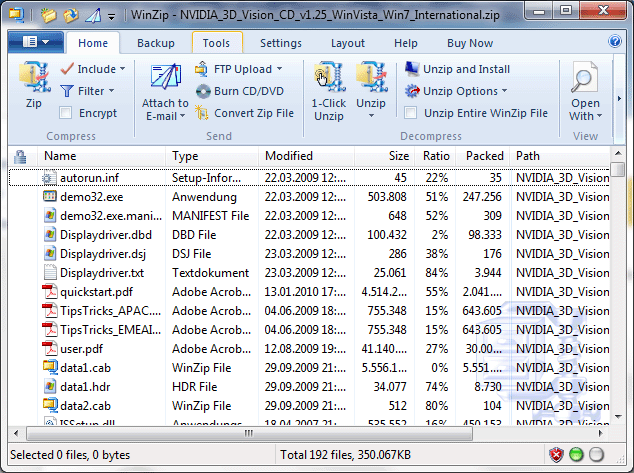Select the data2.cab archive icon
This screenshot has width=634, height=473.
(x=50, y=405)
